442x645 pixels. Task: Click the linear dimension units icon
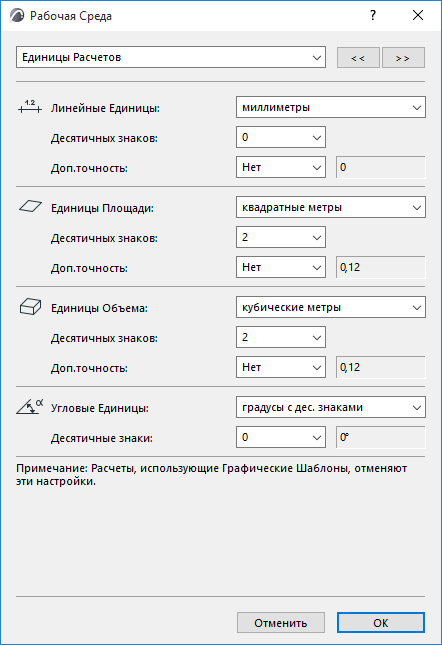coord(30,107)
